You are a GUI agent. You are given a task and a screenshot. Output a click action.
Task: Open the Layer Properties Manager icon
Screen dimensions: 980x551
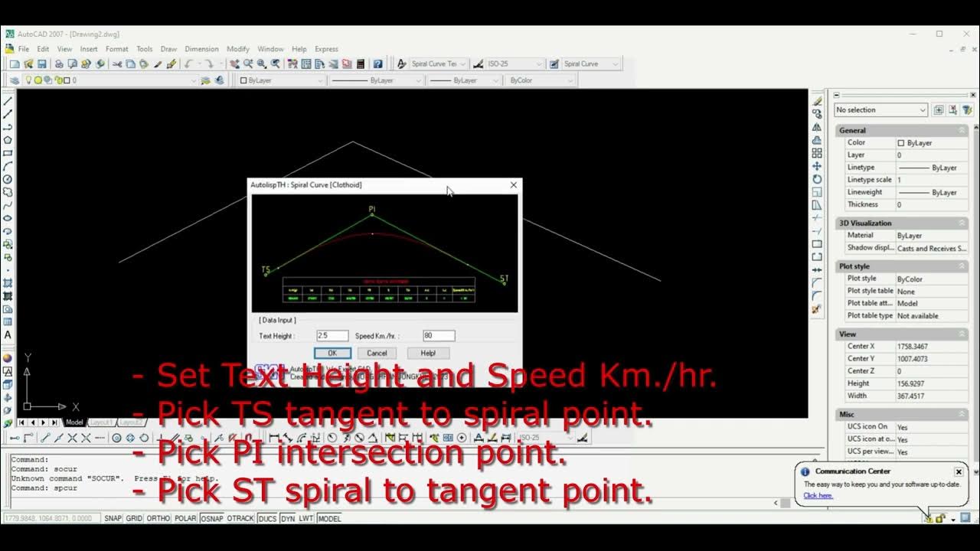[x=15, y=80]
